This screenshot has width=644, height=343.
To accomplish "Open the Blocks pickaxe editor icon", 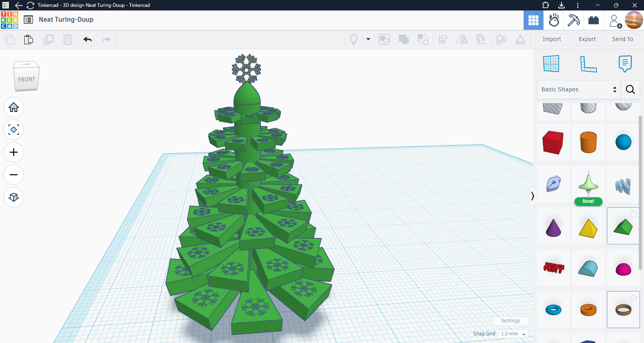I will (x=574, y=20).
